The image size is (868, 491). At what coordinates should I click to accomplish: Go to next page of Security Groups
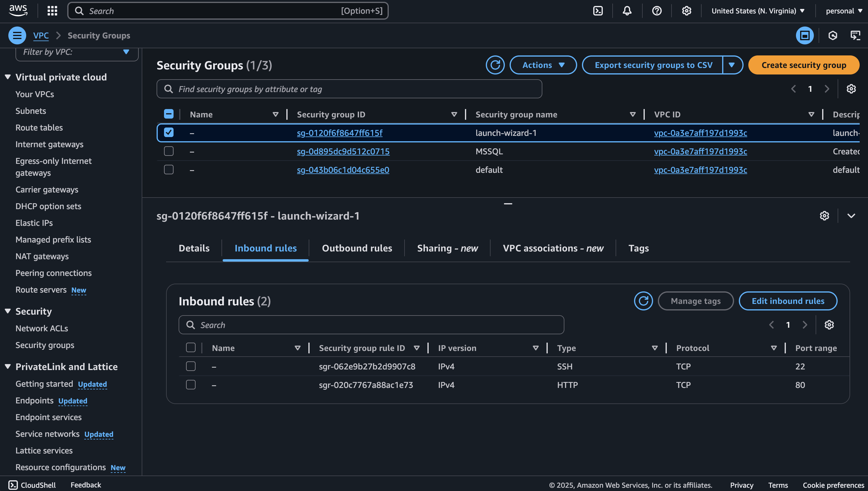coord(827,89)
